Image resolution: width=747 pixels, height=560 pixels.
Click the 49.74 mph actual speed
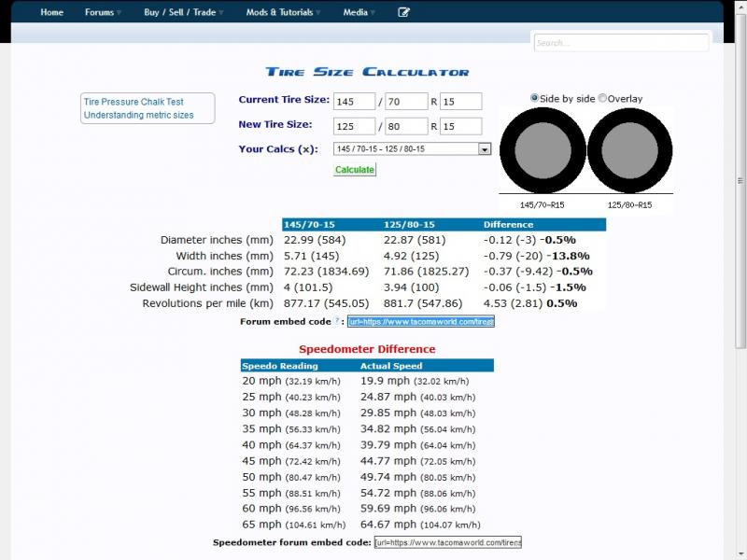[x=417, y=477]
